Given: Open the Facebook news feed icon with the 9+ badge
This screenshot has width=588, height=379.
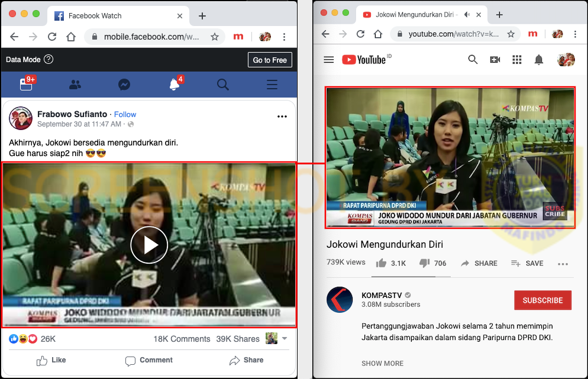Looking at the screenshot, I should [27, 83].
